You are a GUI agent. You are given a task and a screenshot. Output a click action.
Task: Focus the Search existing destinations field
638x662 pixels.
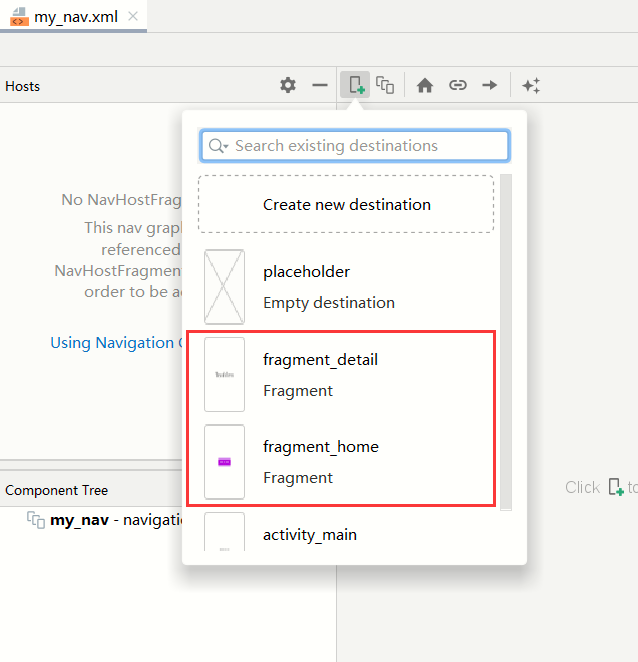[365, 146]
